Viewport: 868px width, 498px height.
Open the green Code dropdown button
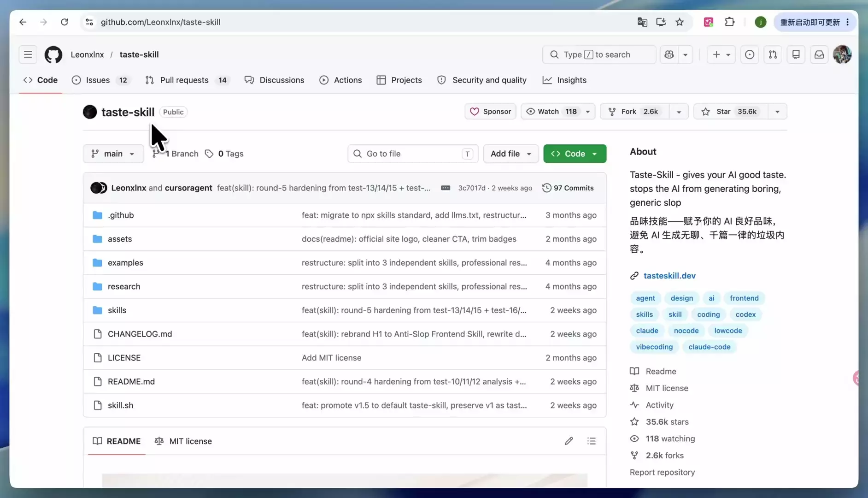click(x=575, y=154)
